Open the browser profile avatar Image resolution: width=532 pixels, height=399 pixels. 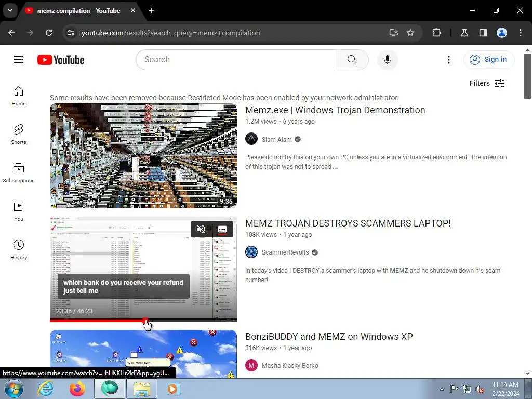[x=502, y=33]
